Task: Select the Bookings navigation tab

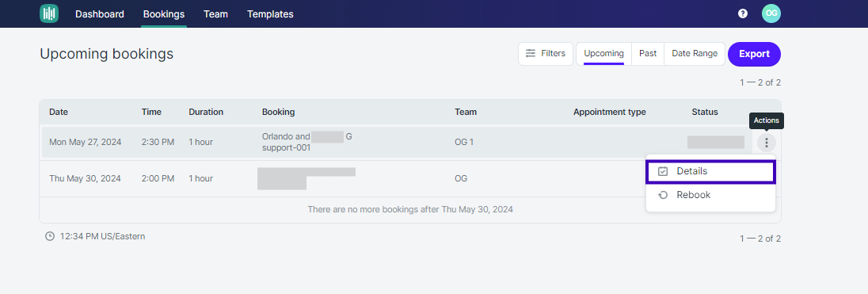Action: 164,14
